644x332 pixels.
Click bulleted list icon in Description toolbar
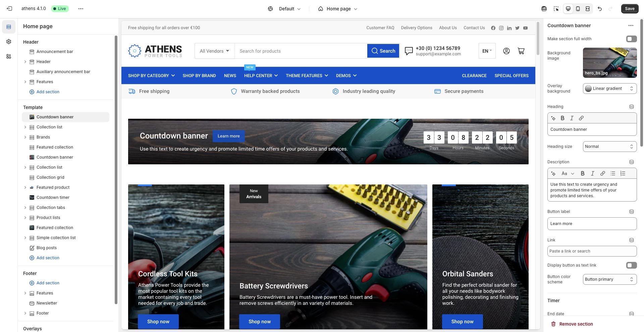(x=613, y=173)
